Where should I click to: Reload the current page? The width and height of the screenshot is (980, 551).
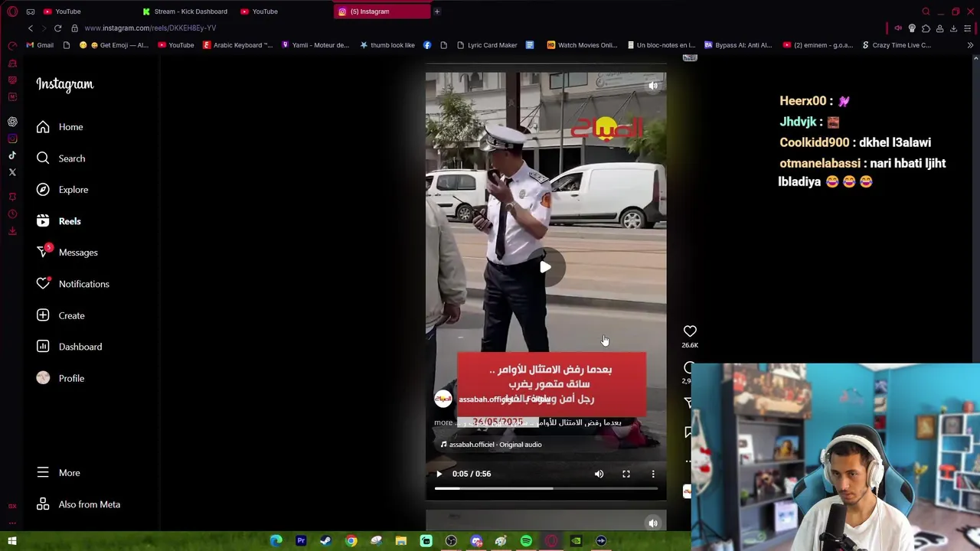pos(57,28)
